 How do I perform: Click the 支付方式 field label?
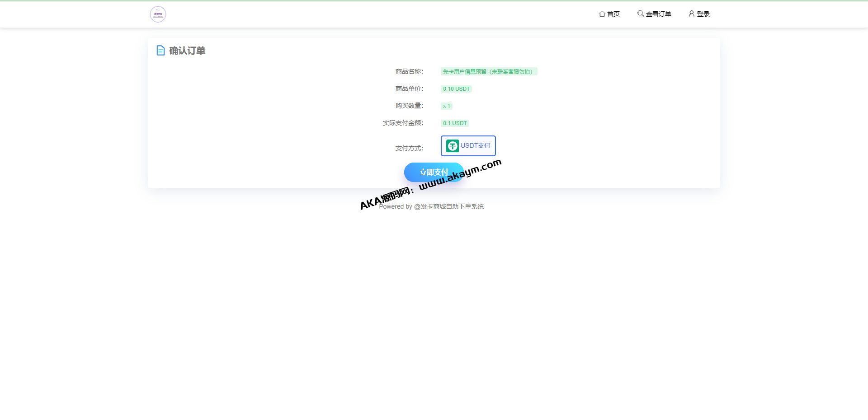coord(409,149)
